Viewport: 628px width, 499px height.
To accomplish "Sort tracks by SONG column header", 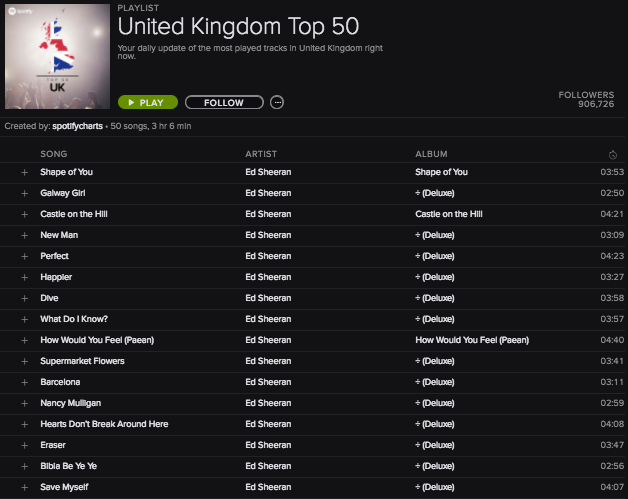I will point(54,154).
